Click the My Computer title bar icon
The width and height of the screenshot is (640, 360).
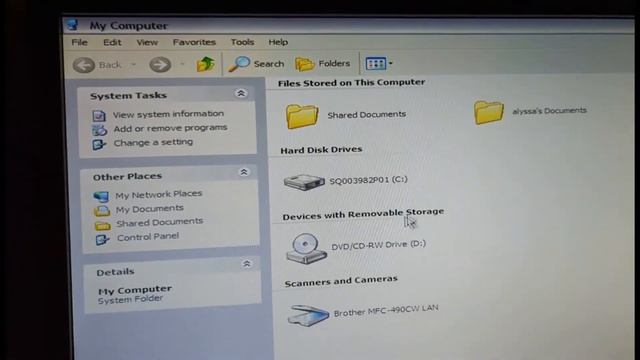73,25
